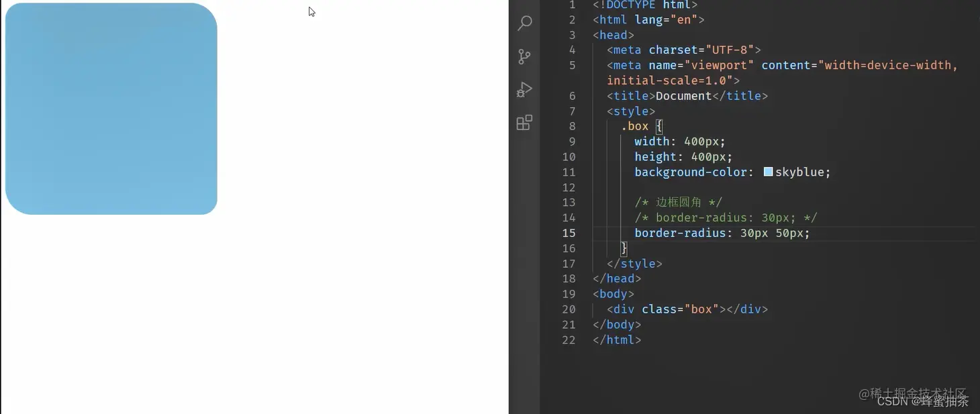Click the closing '</style>' tag
The width and height of the screenshot is (980, 414).
(635, 264)
